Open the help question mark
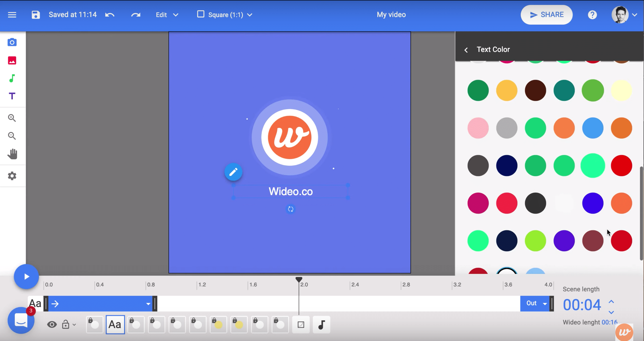Screen dimensions: 644x341 592,15
